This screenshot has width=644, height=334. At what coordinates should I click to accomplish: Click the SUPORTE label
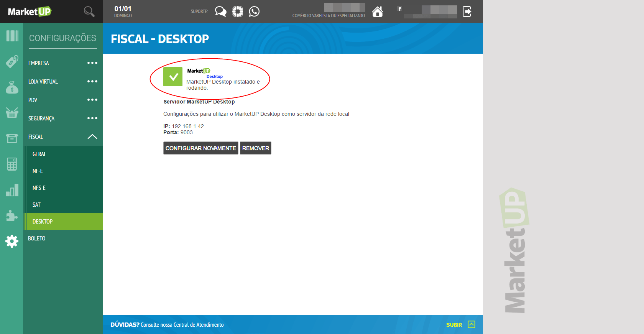(x=199, y=12)
